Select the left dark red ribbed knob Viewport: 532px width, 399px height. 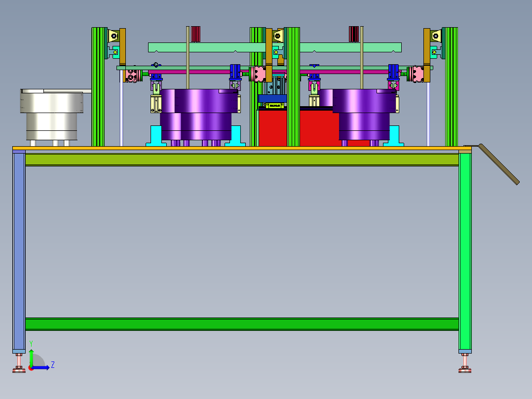[196, 34]
